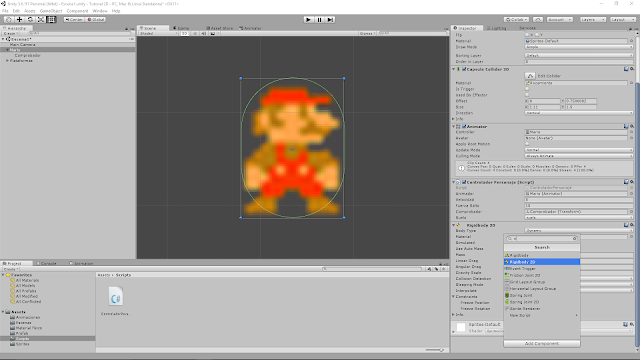Open the Update Mode dropdown

[578, 150]
